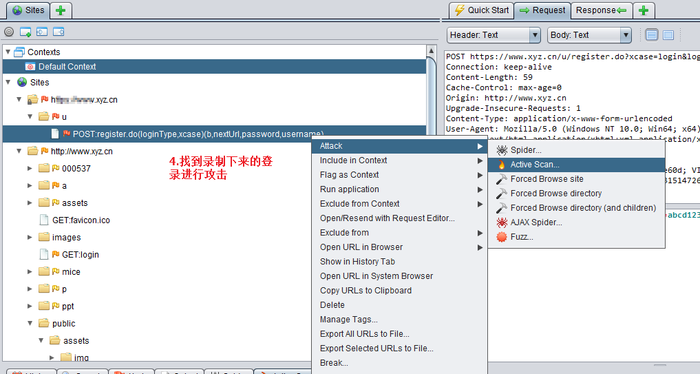Open the Open URL in Browser submenu
Image resolution: width=700 pixels, height=374 pixels.
399,247
